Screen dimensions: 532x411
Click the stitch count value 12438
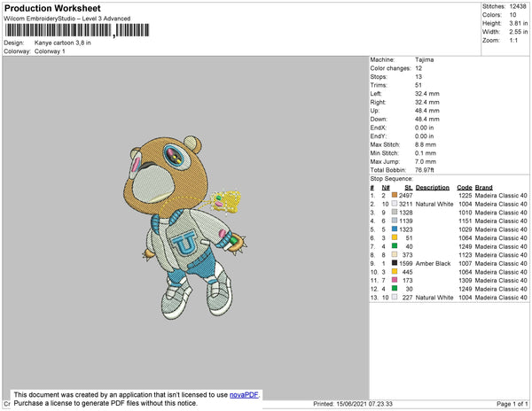coord(518,6)
